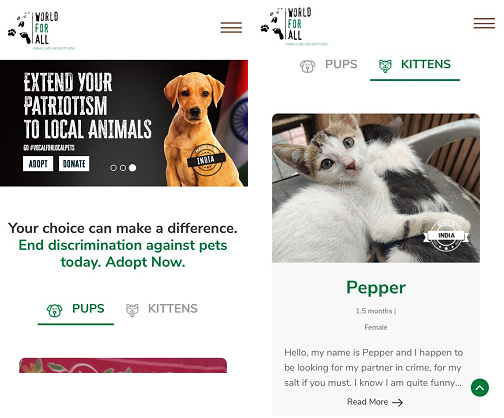The height and width of the screenshot is (418, 504).
Task: Open the hamburger menu on left screen
Action: click(231, 28)
